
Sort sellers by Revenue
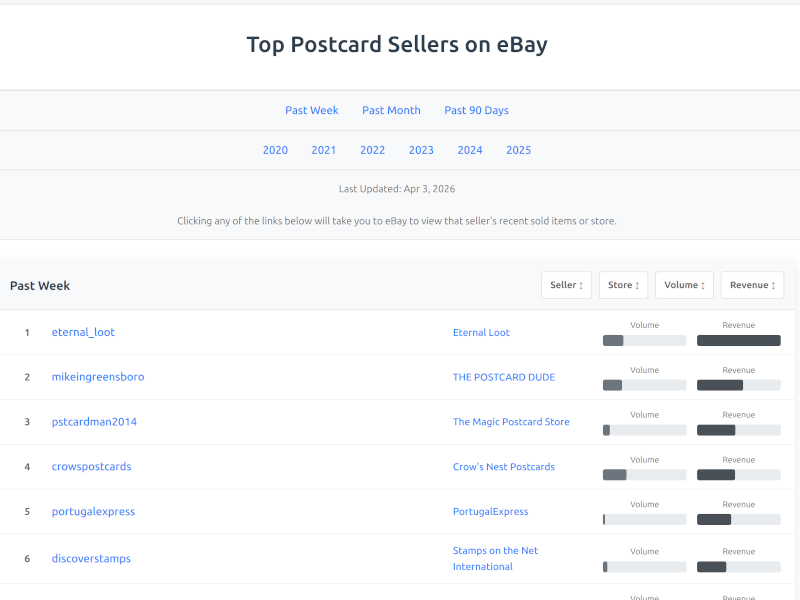coord(752,284)
